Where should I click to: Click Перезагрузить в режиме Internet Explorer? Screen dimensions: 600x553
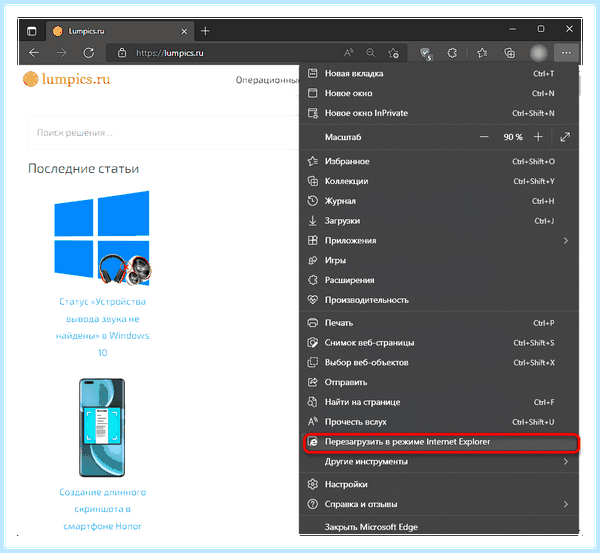tap(441, 442)
